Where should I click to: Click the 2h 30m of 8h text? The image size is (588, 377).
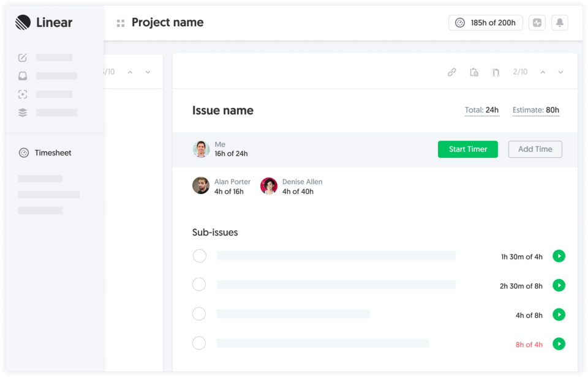pos(521,286)
